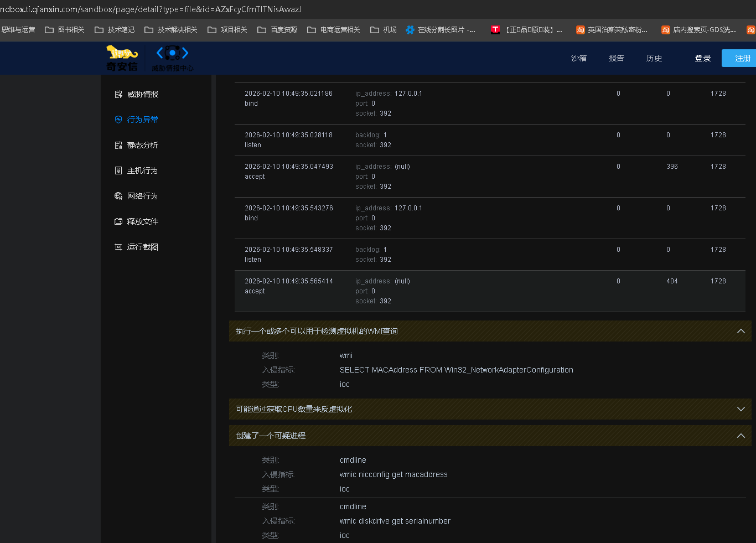The height and width of the screenshot is (543, 756).
Task: Go to the 静态分析 sidebar tab
Action: click(143, 145)
